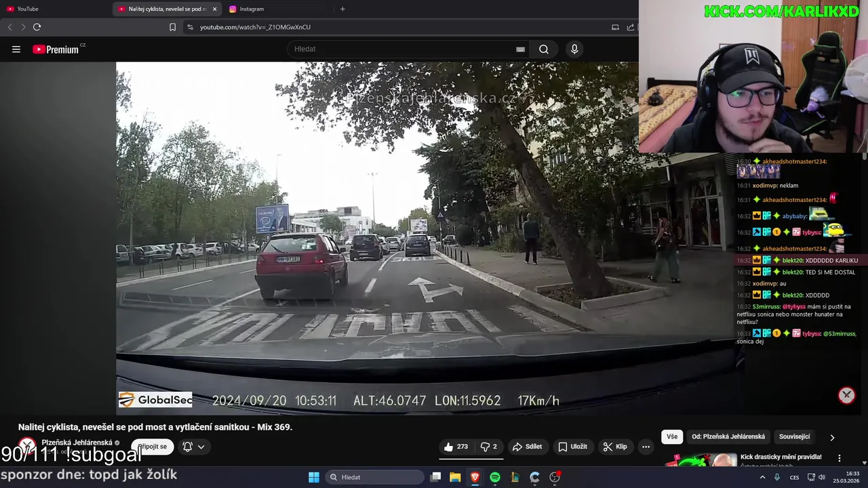Open Spotify from taskbar
This screenshot has width=868, height=488.
(x=495, y=477)
